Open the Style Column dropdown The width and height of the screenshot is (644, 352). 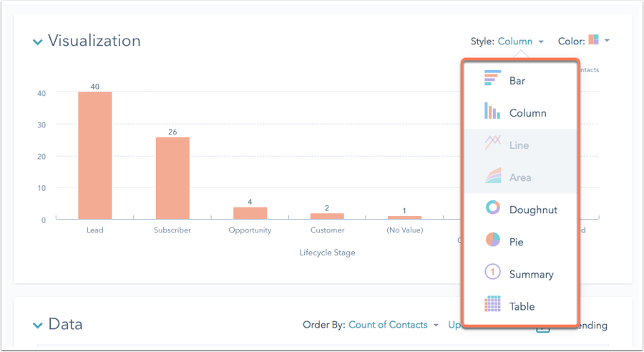[x=520, y=41]
